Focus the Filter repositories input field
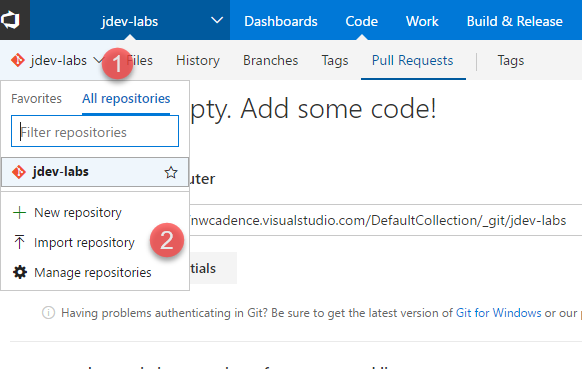 95,131
